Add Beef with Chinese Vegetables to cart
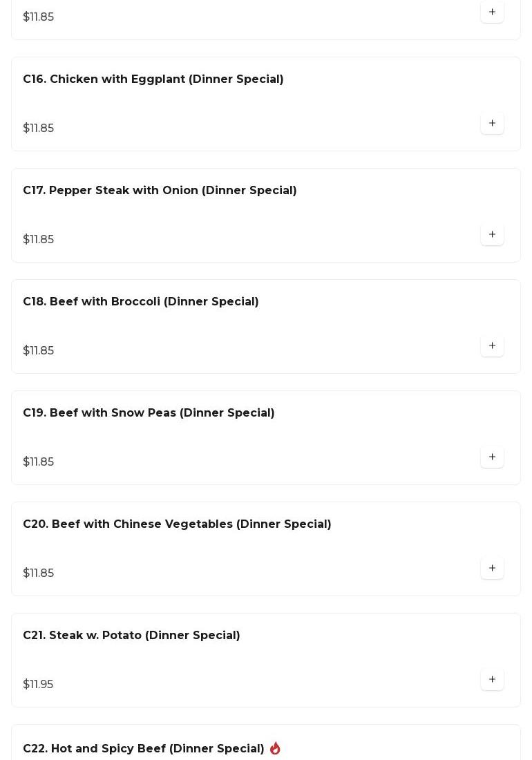The height and width of the screenshot is (760, 532). [492, 569]
